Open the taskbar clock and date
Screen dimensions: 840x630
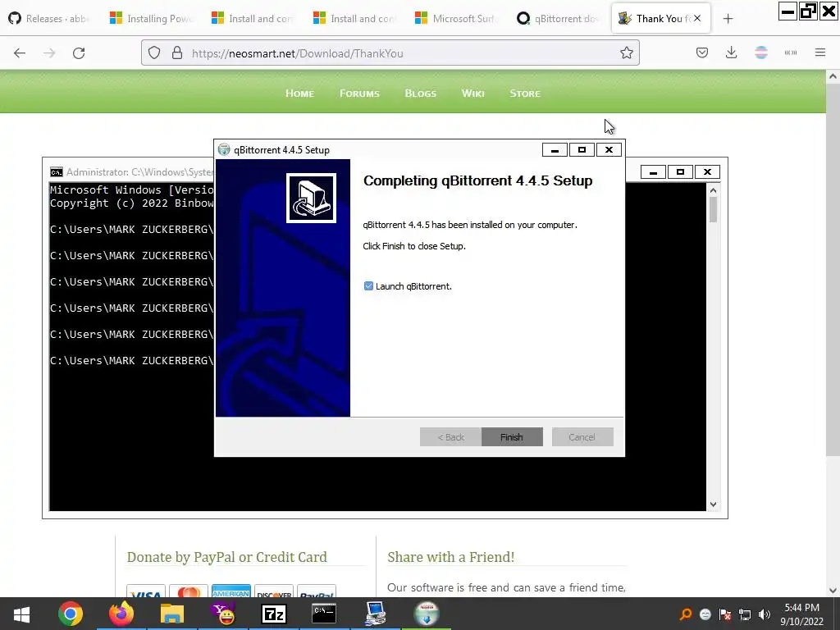pyautogui.click(x=802, y=614)
